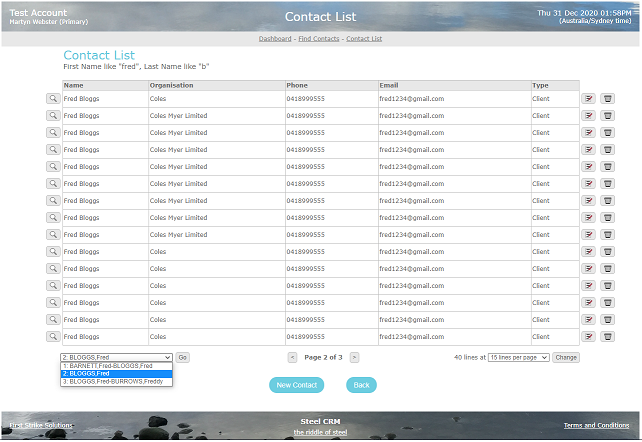Screen dimensions: 642x442
Task: Go to the next page with right arrow
Action: (355, 357)
